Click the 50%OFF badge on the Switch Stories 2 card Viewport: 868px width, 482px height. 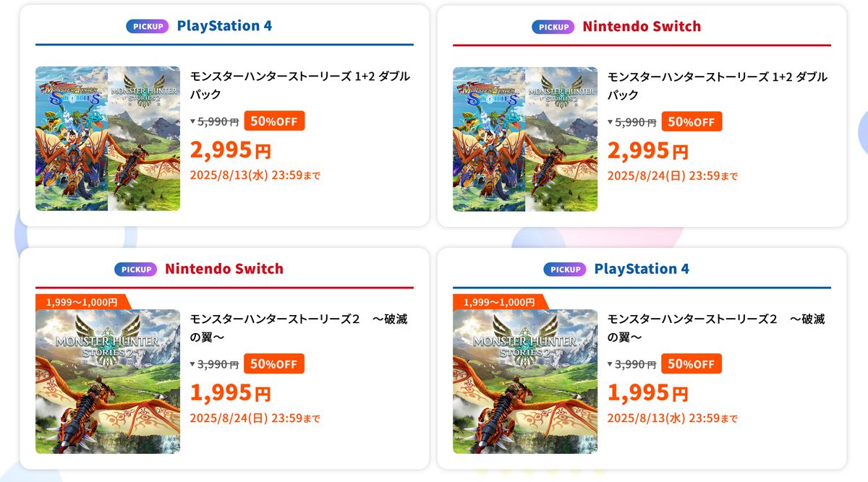click(274, 363)
